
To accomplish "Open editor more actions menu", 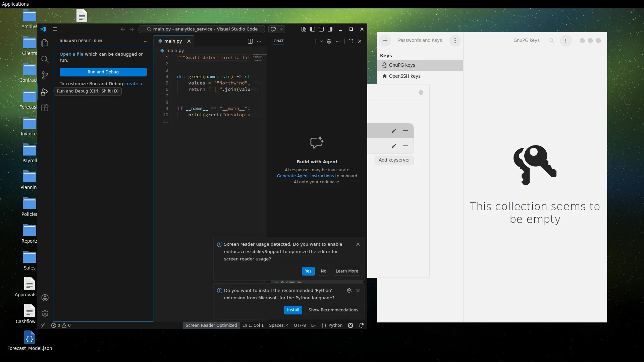I will (x=259, y=41).
